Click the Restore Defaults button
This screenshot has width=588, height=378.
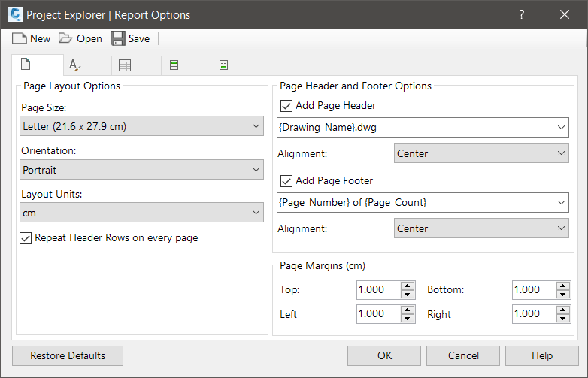[68, 355]
